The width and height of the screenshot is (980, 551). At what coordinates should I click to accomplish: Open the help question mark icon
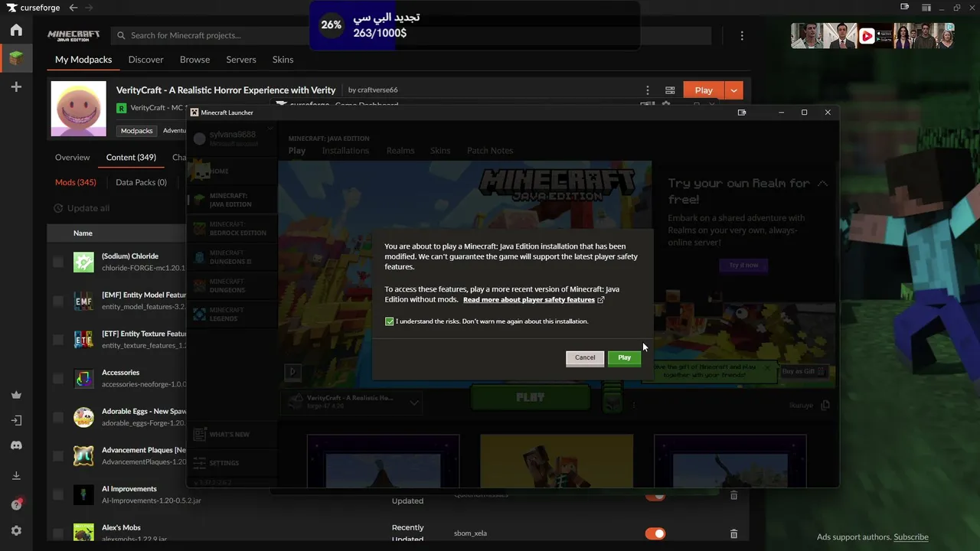(x=16, y=504)
